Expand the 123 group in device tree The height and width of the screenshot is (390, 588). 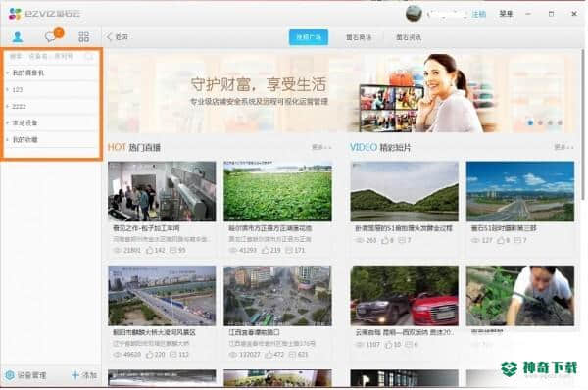[51, 89]
